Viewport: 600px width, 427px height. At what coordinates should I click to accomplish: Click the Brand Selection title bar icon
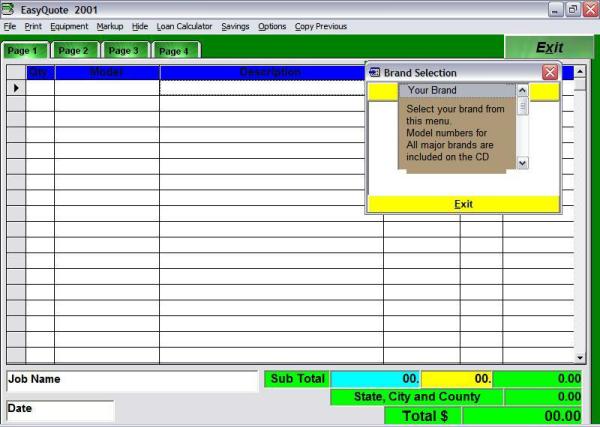pyautogui.click(x=375, y=72)
